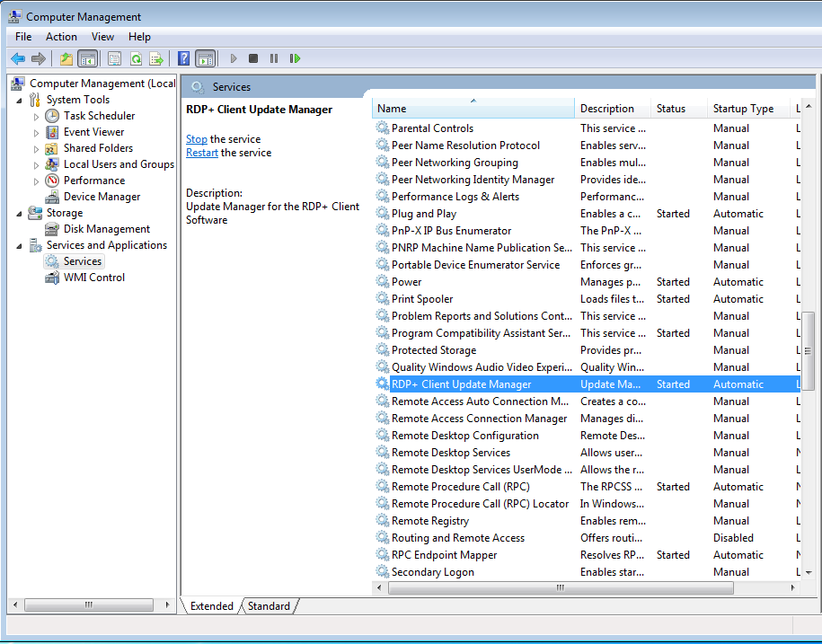Click the Export List toolbar icon
Viewport: 822px width, 644px height.
pyautogui.click(x=156, y=59)
